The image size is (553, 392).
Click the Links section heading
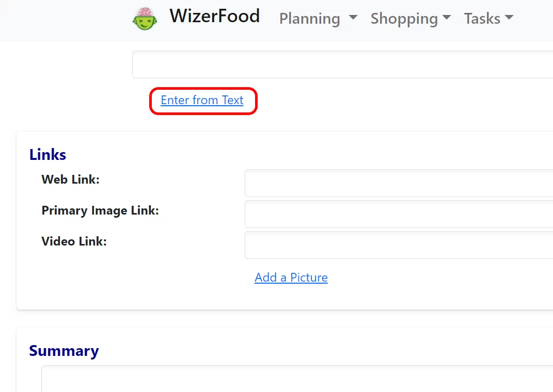pos(48,155)
